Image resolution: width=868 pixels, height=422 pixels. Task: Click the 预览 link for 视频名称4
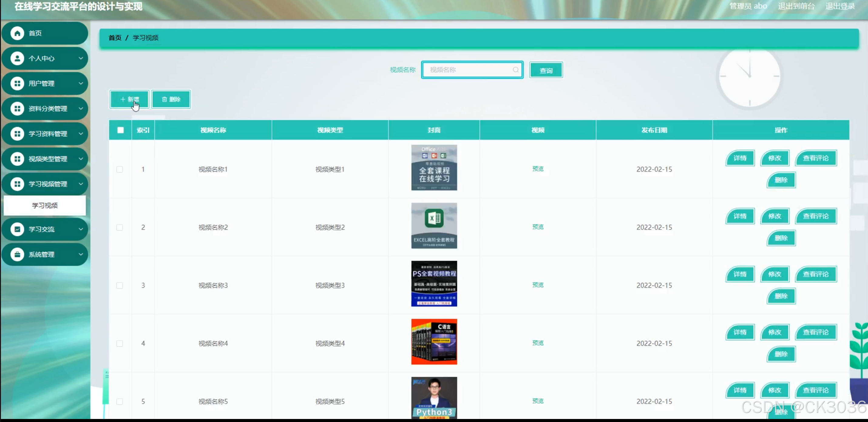coord(538,343)
